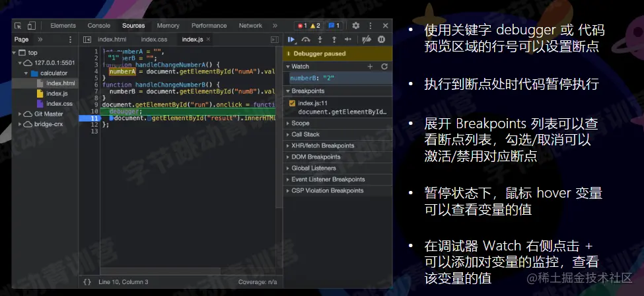Collapse the 127.0.0.1:5501 tree node
The image size is (644, 296).
click(x=20, y=63)
